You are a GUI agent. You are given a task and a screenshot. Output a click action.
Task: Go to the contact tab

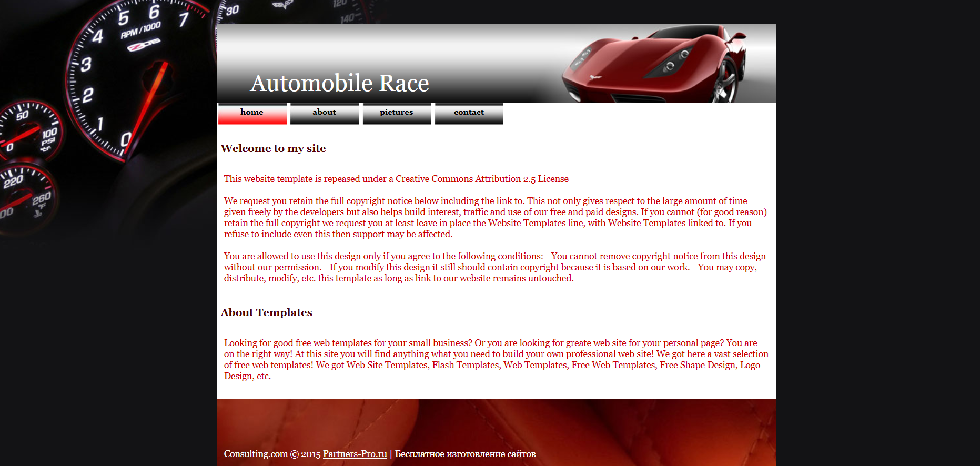tap(469, 114)
